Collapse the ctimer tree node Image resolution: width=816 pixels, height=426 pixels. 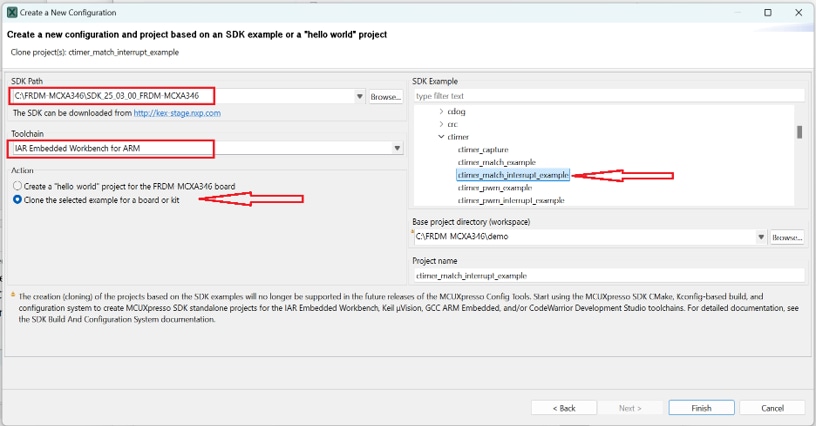[441, 137]
